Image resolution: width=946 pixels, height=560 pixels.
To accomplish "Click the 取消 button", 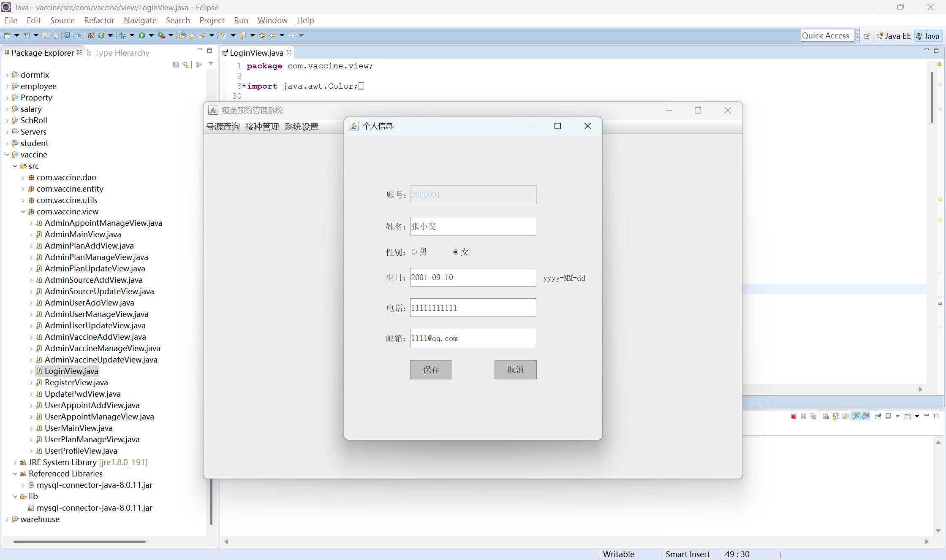I will tap(515, 370).
